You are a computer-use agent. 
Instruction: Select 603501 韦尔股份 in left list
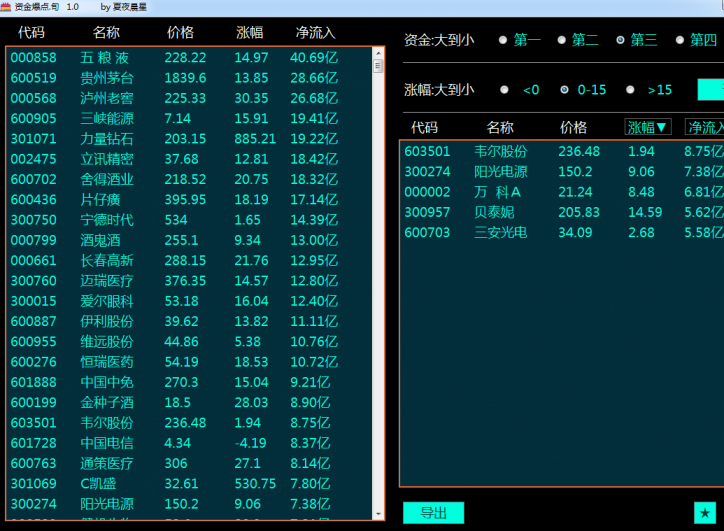189,423
